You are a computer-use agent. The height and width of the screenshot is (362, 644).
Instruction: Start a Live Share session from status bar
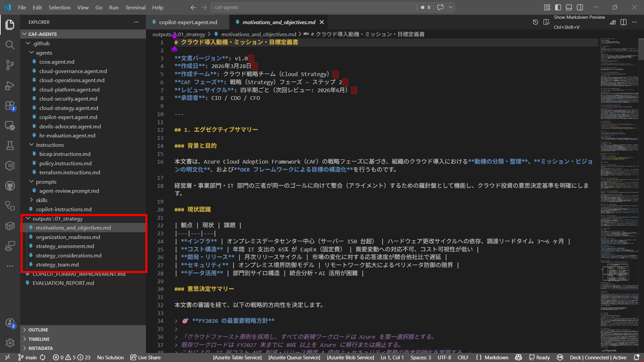point(145,357)
